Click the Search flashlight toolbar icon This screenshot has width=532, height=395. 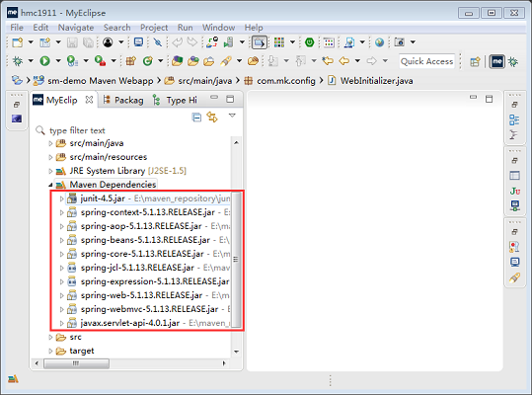226,61
